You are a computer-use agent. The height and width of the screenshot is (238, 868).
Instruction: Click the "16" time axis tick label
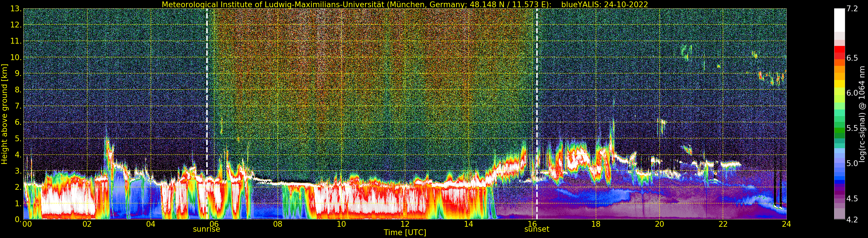point(532,224)
